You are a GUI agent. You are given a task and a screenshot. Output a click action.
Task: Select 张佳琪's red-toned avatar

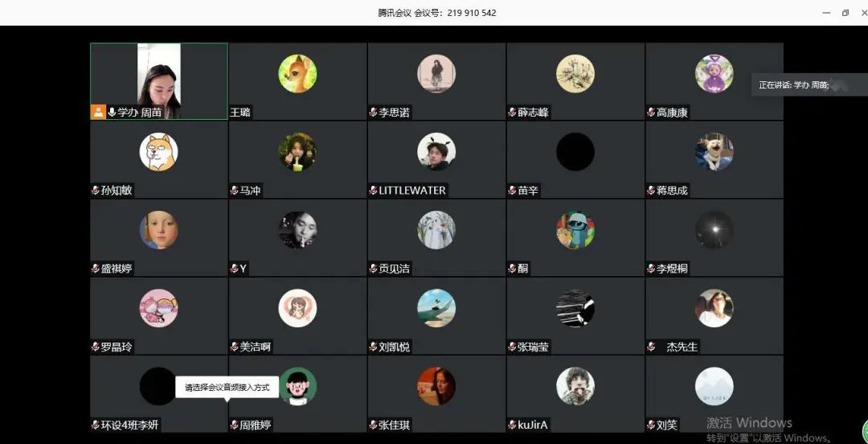436,386
